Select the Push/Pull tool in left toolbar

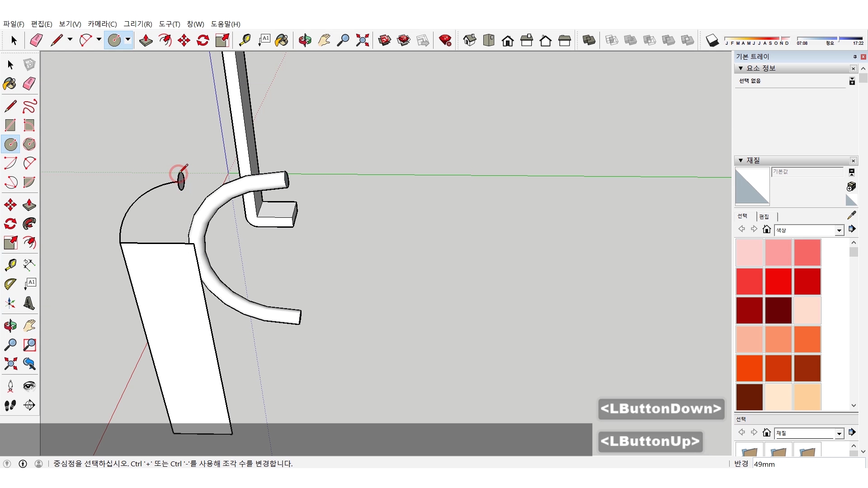point(29,205)
